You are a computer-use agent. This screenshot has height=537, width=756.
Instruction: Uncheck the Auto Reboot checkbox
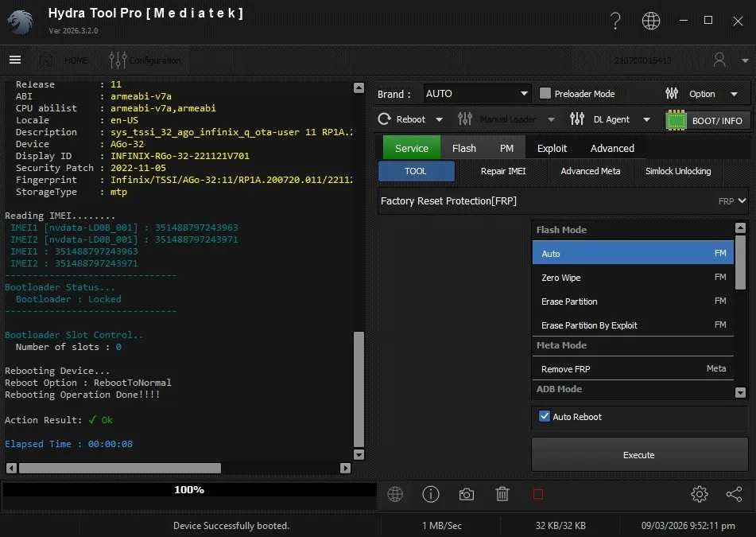click(545, 416)
